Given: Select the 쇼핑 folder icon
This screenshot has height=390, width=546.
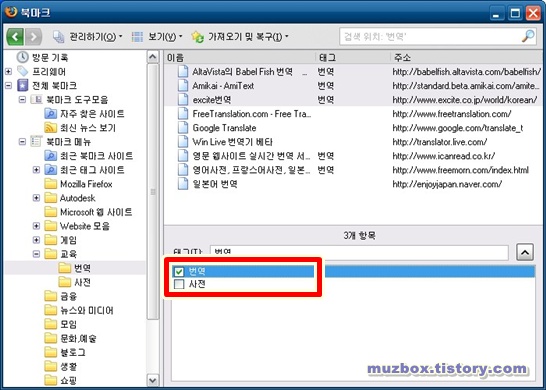Looking at the screenshot, I should [x=50, y=380].
